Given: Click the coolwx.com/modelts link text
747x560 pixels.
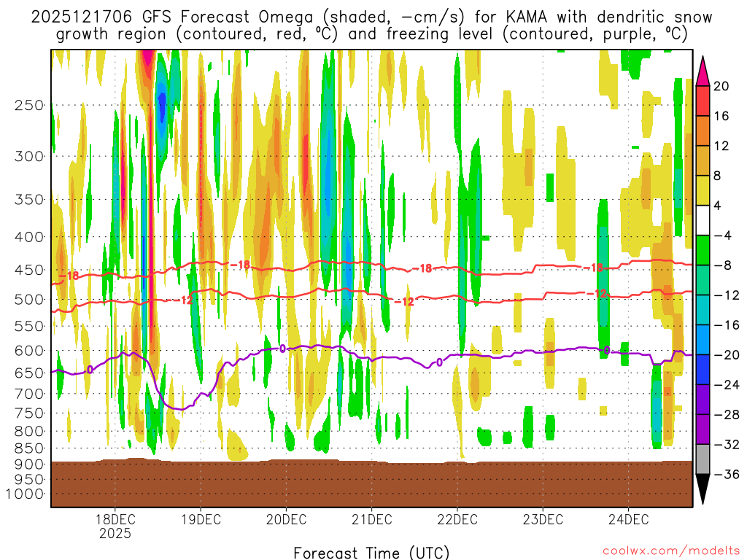Looking at the screenshot, I should point(671,551).
